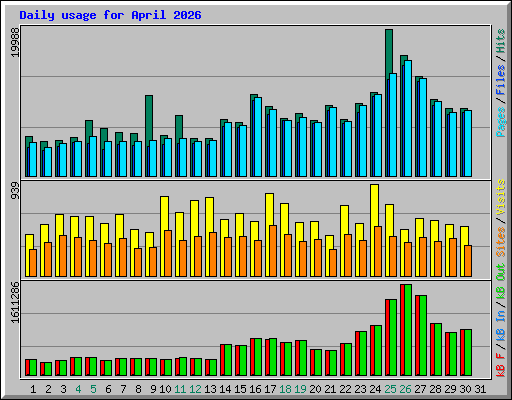This screenshot has height=400, width=512.
Task: Click the cyan pages bar for day 30
Action: click(468, 143)
